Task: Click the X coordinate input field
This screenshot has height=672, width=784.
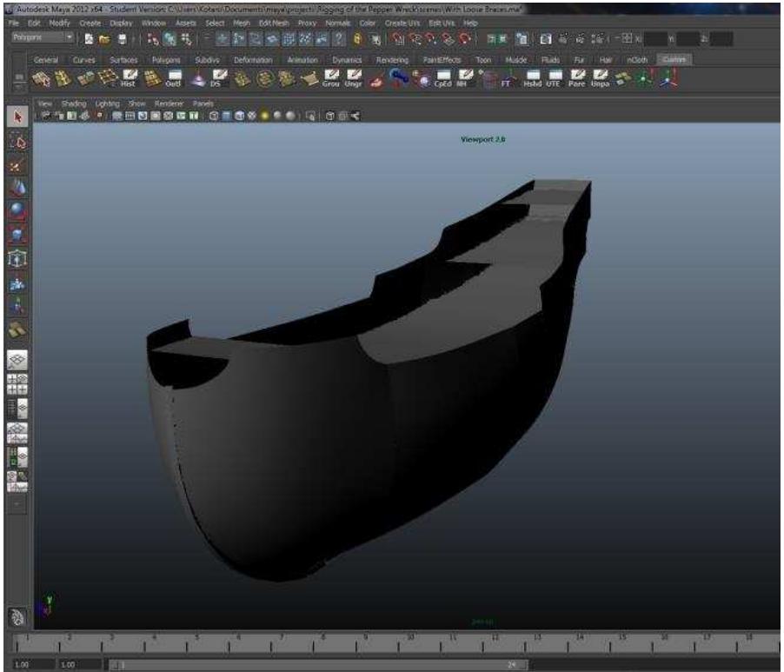Action: [x=655, y=38]
